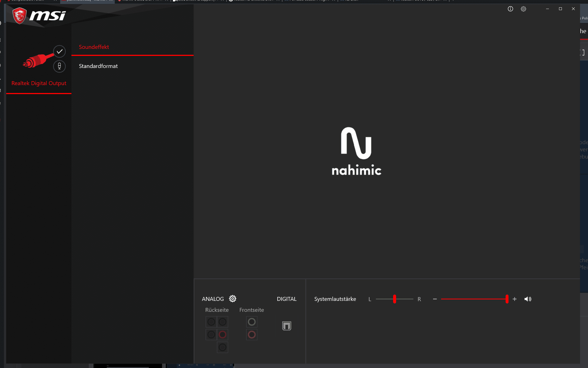The height and width of the screenshot is (368, 588).
Task: Select the upper Frontseite audio jack
Action: 252,322
